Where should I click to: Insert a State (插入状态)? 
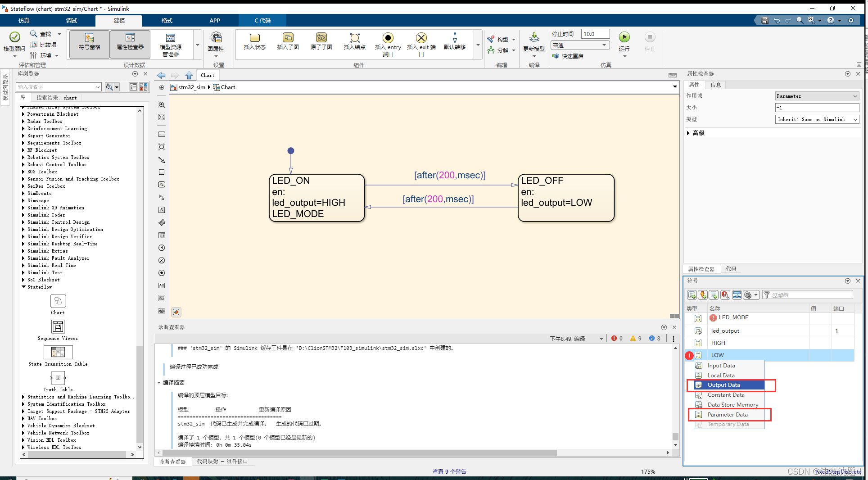click(x=254, y=41)
